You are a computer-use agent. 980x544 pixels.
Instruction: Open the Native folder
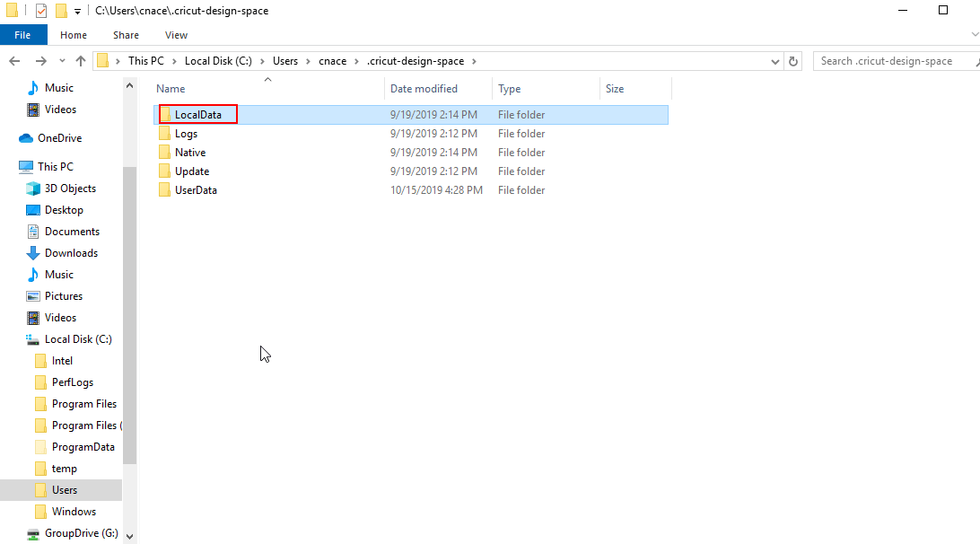pos(188,152)
